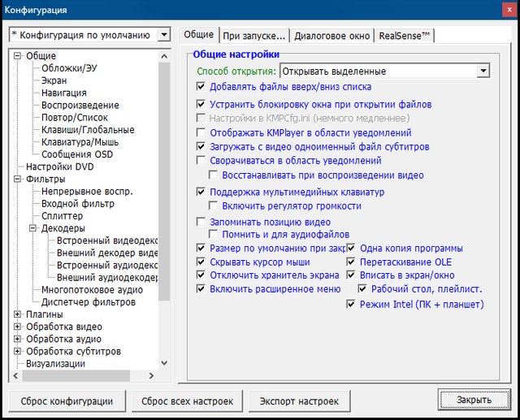Screen dimensions: 520x420
Task: Open the «Способ открытия» dropdown list
Action: (x=483, y=71)
